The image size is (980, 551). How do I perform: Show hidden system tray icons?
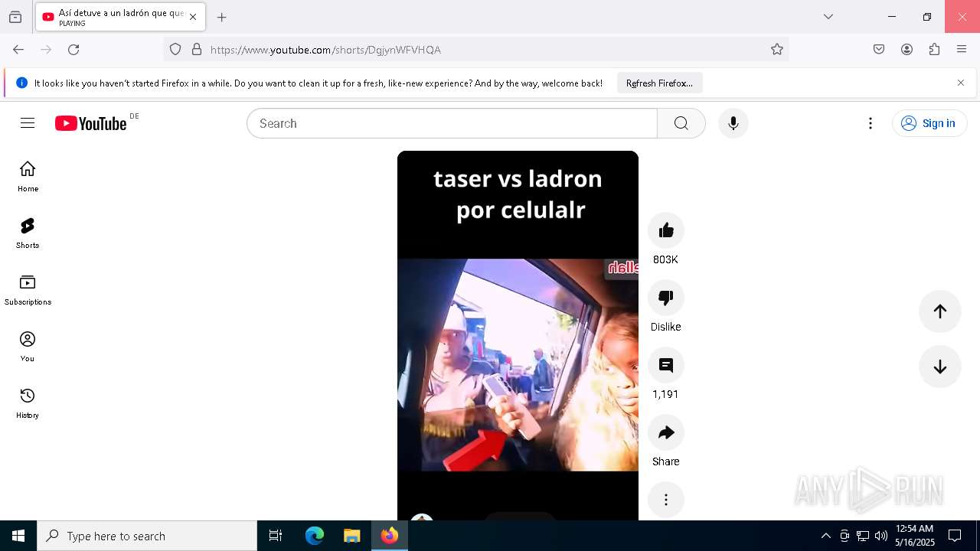coord(825,536)
